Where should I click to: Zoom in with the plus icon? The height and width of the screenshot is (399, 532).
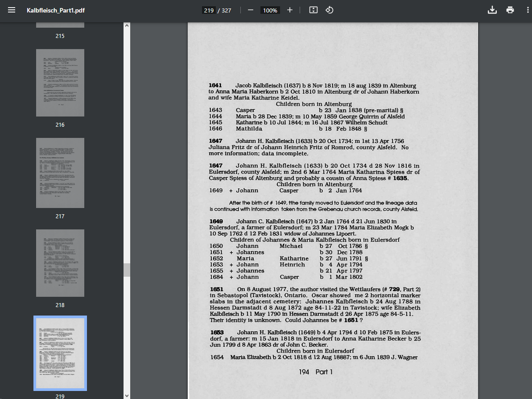click(290, 10)
